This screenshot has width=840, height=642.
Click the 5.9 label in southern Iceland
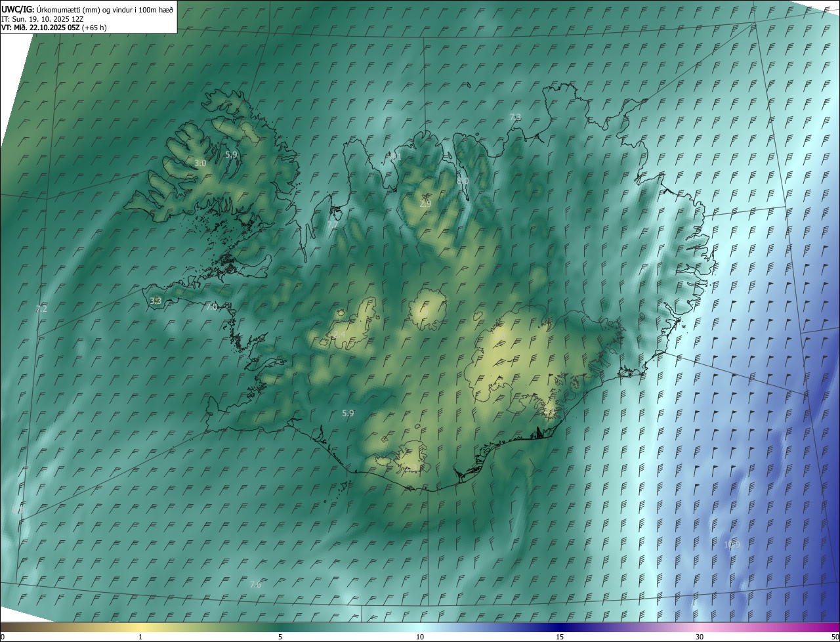click(x=348, y=413)
